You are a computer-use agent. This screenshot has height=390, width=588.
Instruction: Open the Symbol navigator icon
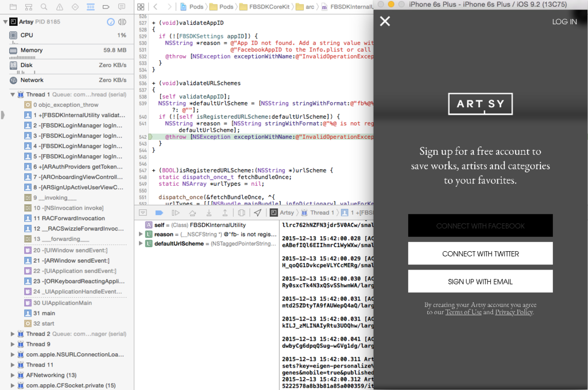29,7
